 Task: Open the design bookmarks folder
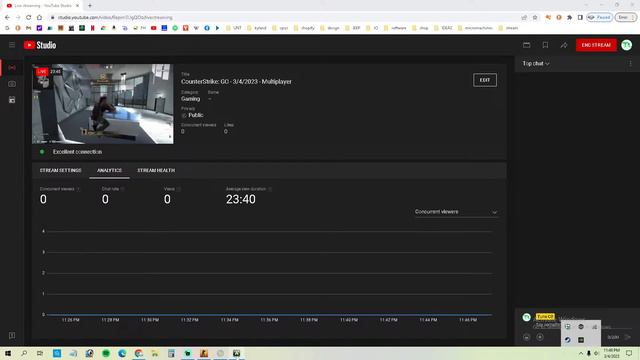330,28
